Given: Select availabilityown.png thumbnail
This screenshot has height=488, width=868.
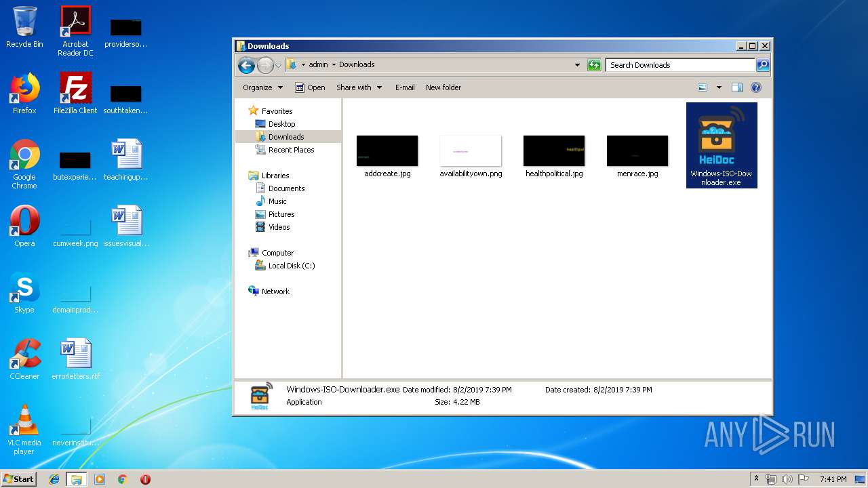Looking at the screenshot, I should (471, 156).
